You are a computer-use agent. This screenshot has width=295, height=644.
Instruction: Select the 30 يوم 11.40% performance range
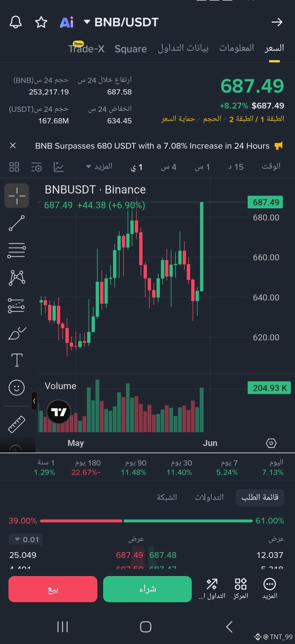point(179,467)
